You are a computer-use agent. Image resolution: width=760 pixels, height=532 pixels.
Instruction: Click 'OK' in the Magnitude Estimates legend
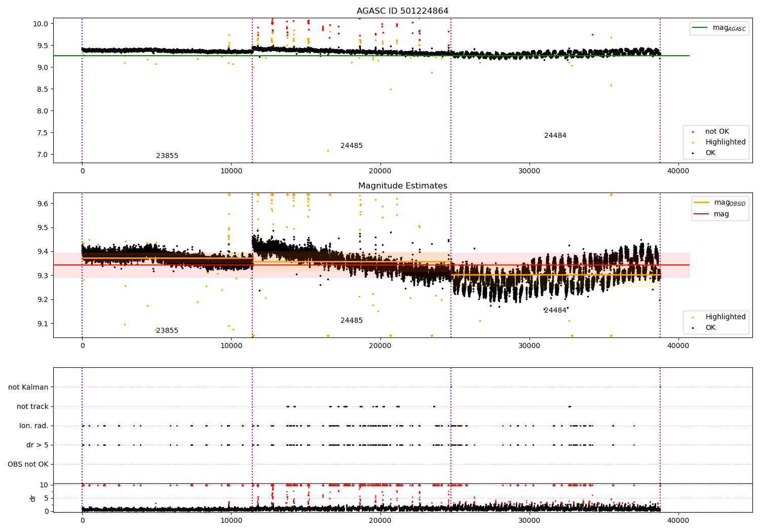click(710, 327)
